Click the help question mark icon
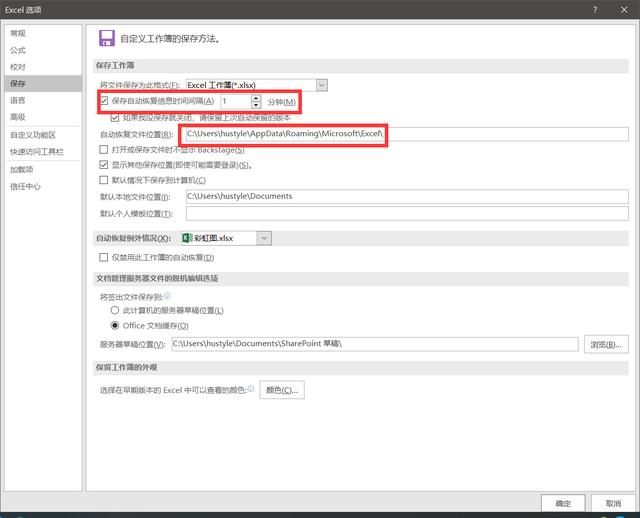The image size is (640, 518). (x=596, y=10)
